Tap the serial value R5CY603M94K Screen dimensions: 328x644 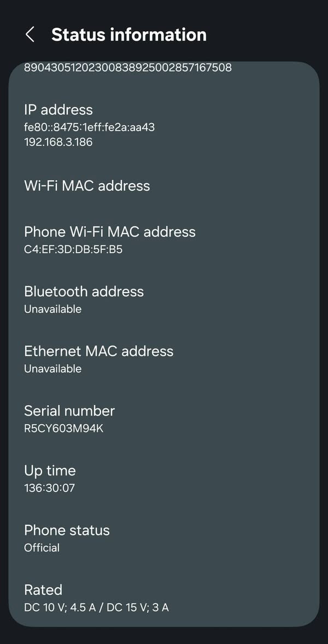pos(63,428)
